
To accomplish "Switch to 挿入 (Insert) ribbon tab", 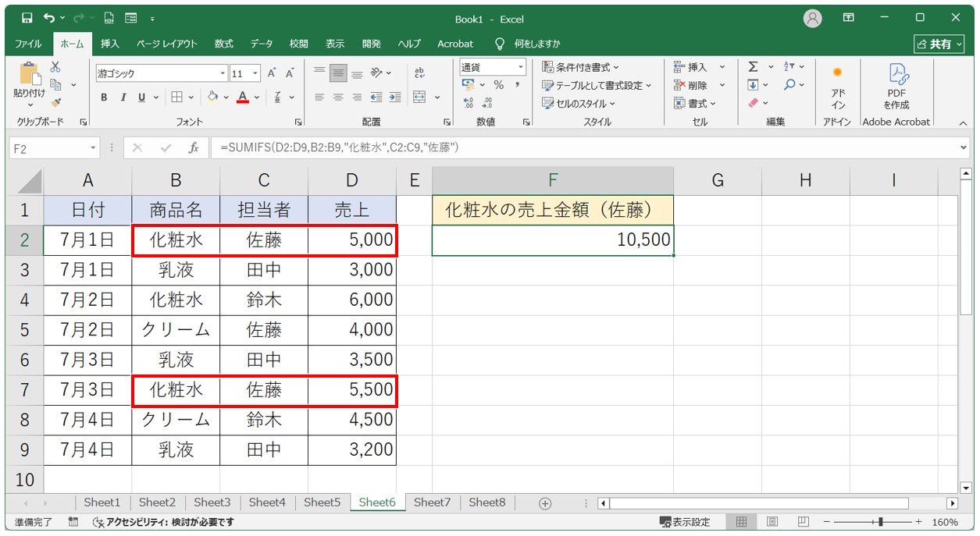I will point(110,44).
